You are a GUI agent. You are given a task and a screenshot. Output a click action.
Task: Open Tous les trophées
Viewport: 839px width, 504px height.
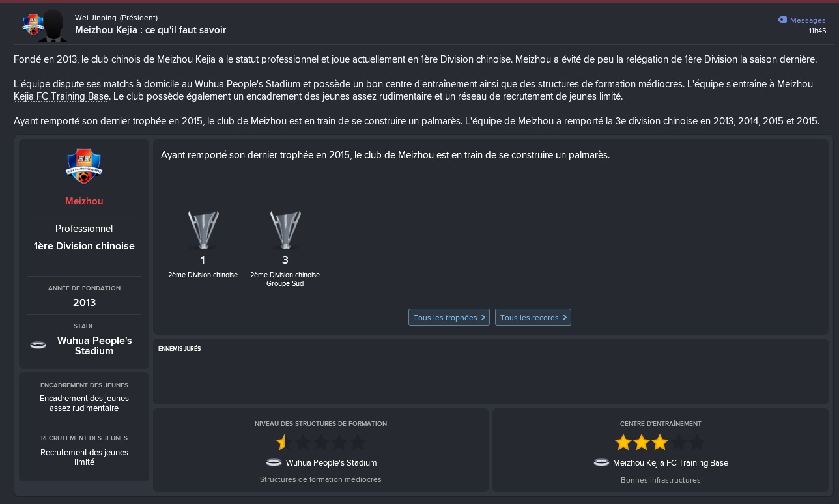tap(449, 317)
